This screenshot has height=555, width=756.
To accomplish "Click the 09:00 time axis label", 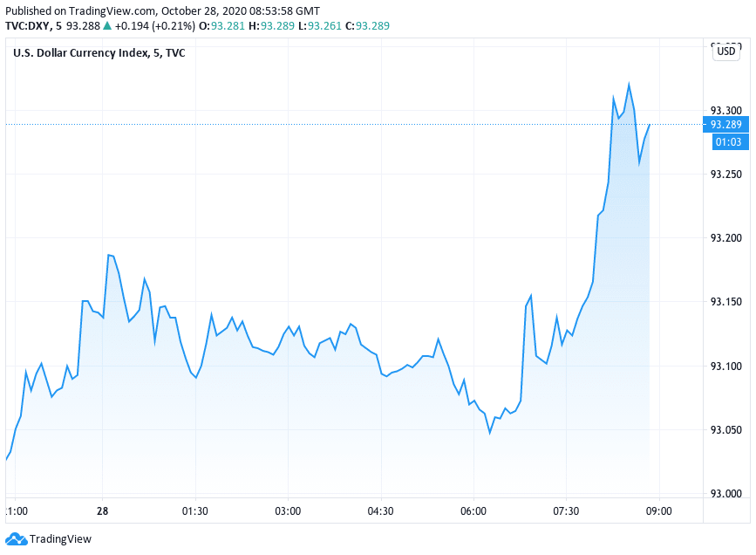I will pyautogui.click(x=658, y=510).
